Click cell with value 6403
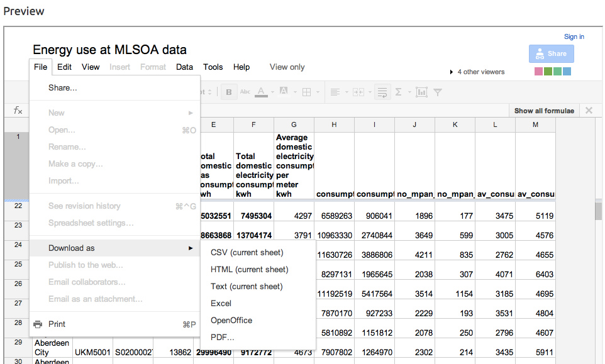The width and height of the screenshot is (605, 364). [x=535, y=270]
